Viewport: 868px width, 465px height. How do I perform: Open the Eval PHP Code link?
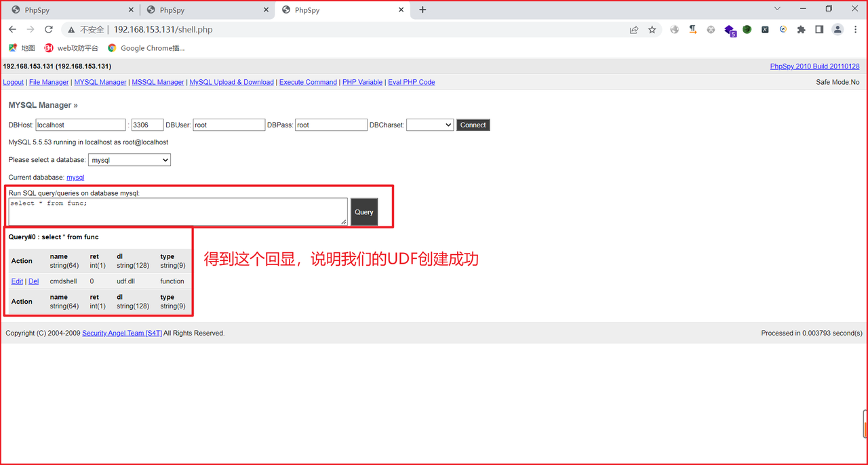click(412, 82)
